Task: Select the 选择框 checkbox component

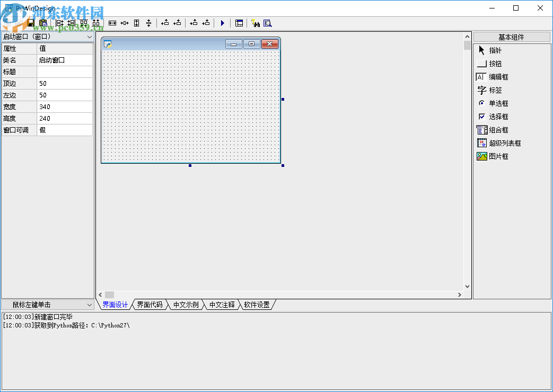Action: pos(493,117)
